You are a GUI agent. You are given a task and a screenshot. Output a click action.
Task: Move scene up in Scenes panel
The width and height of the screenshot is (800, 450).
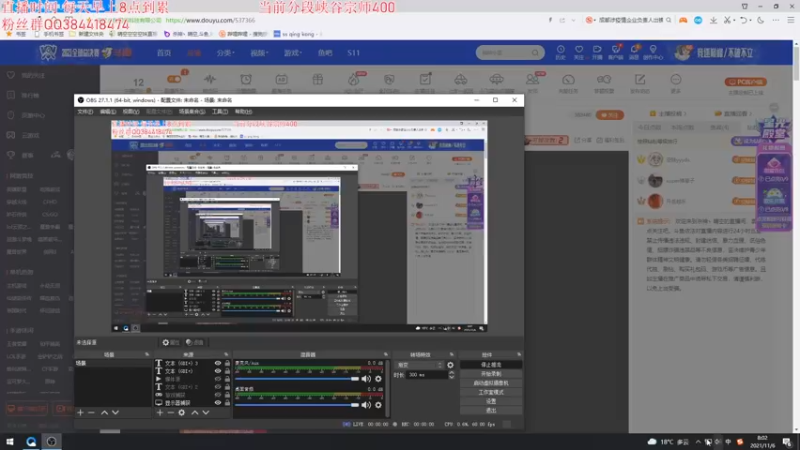[x=104, y=412]
